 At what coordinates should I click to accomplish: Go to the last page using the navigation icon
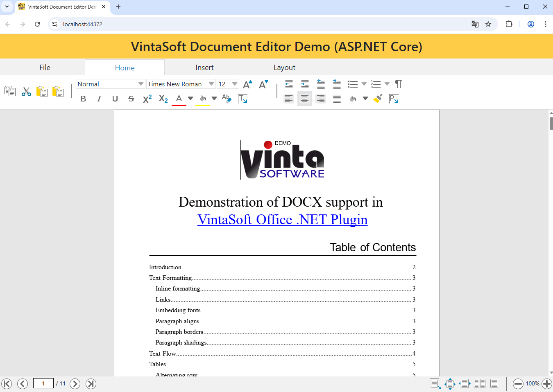pos(91,383)
